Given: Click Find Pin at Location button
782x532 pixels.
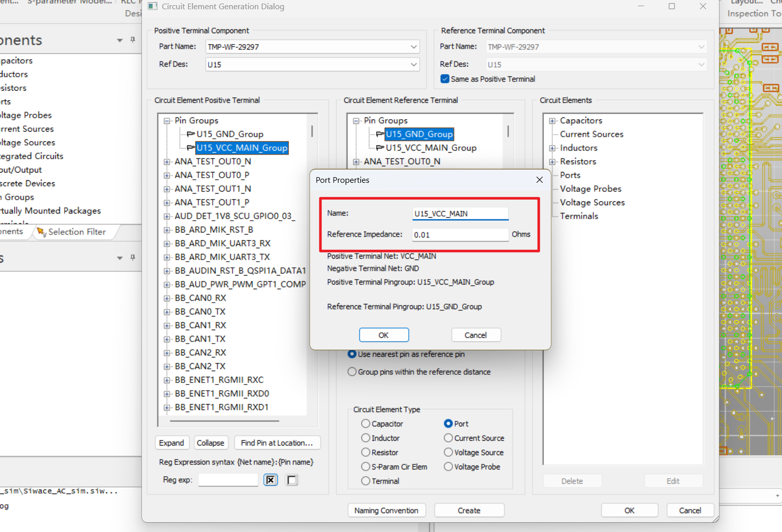Looking at the screenshot, I should point(277,443).
